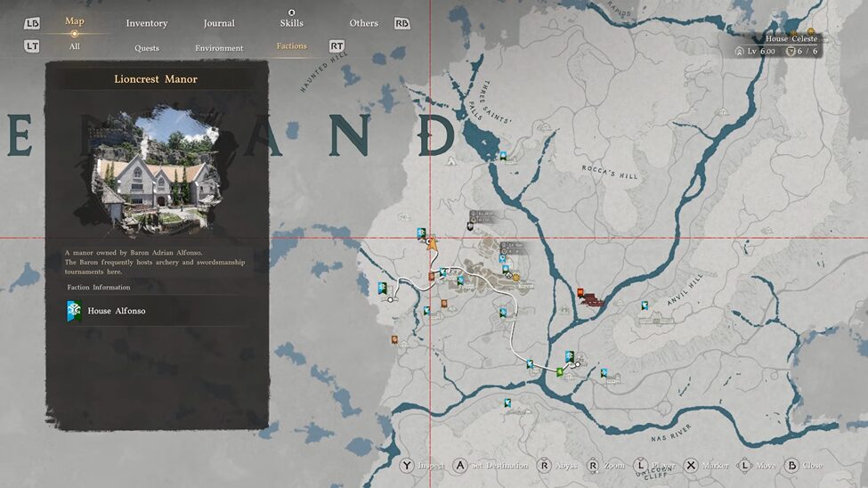
Task: Click the L Player center control
Action: point(653,465)
